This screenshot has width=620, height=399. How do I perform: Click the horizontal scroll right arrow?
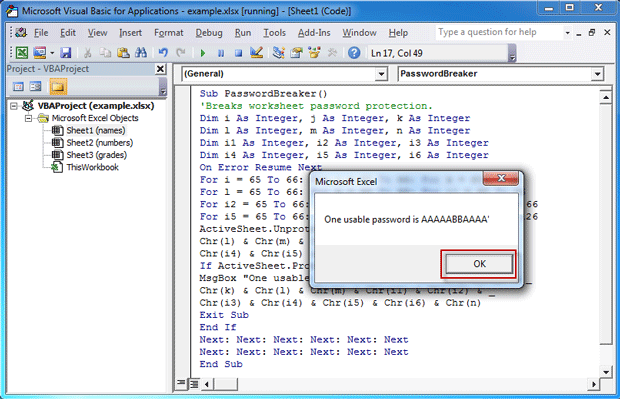point(594,384)
